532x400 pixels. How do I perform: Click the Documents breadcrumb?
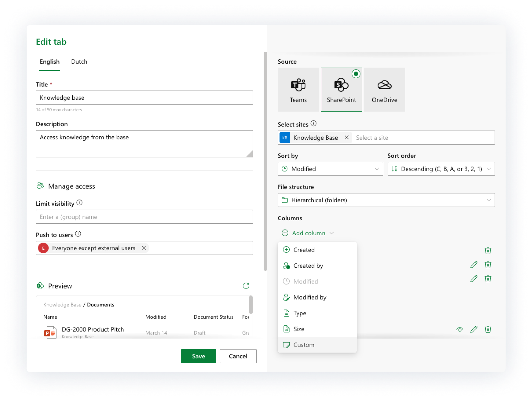click(x=101, y=305)
